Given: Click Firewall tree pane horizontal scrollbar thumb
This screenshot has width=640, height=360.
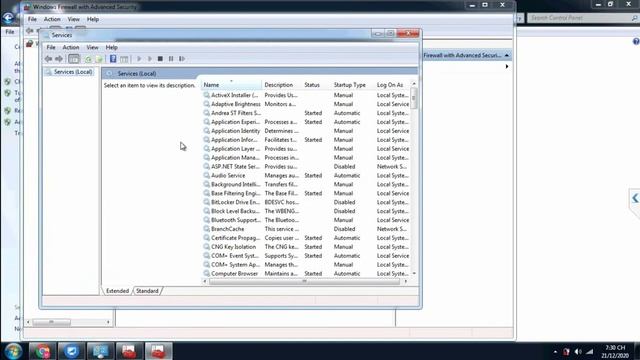Looking at the screenshot, I should (x=51, y=322).
